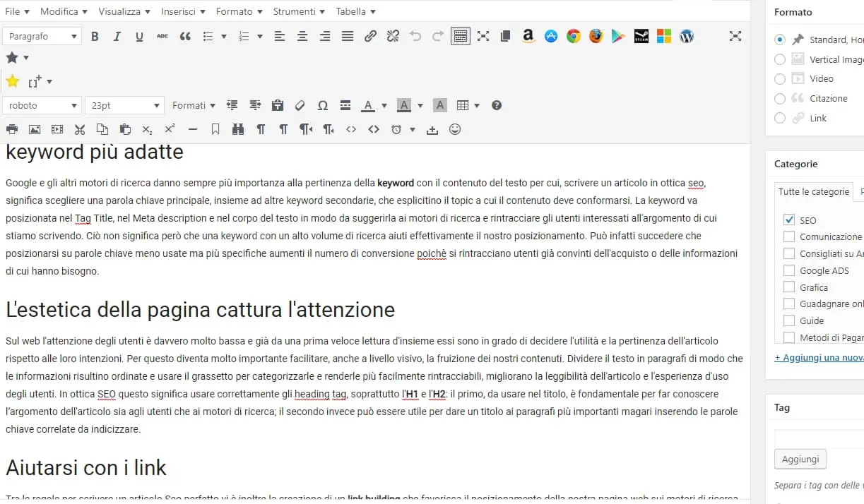Click the Microsoft Windows logo icon
864x504 pixels.
664,36
